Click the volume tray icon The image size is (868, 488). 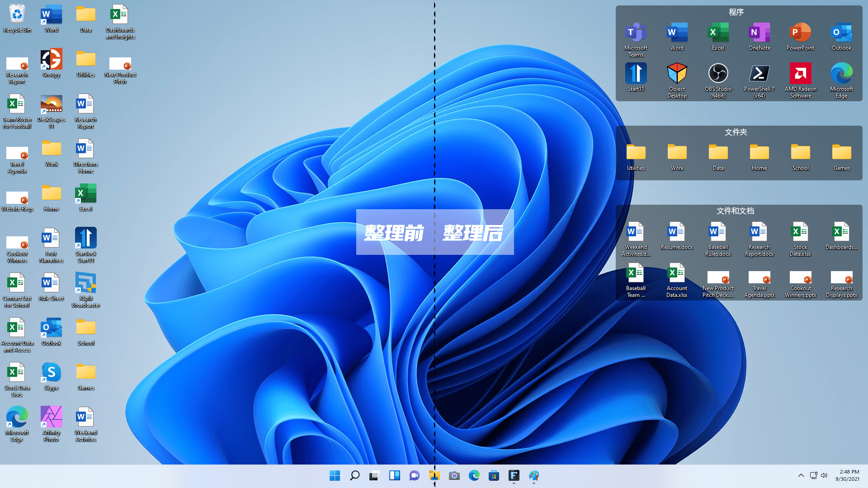[x=824, y=475]
